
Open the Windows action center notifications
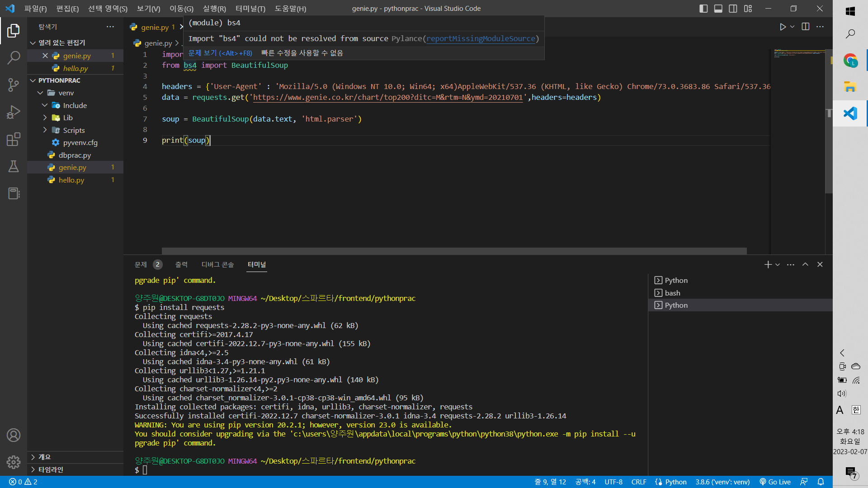point(851,473)
